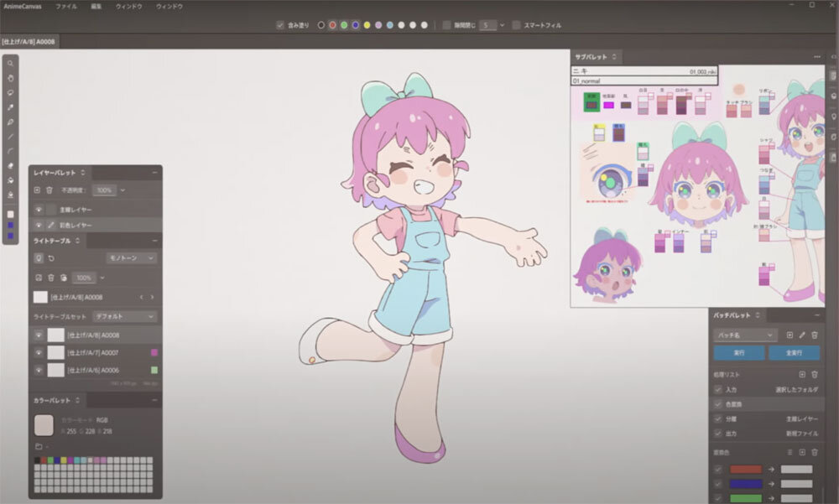Enable the スマートフィル checkbox
The width and height of the screenshot is (839, 504).
[516, 25]
